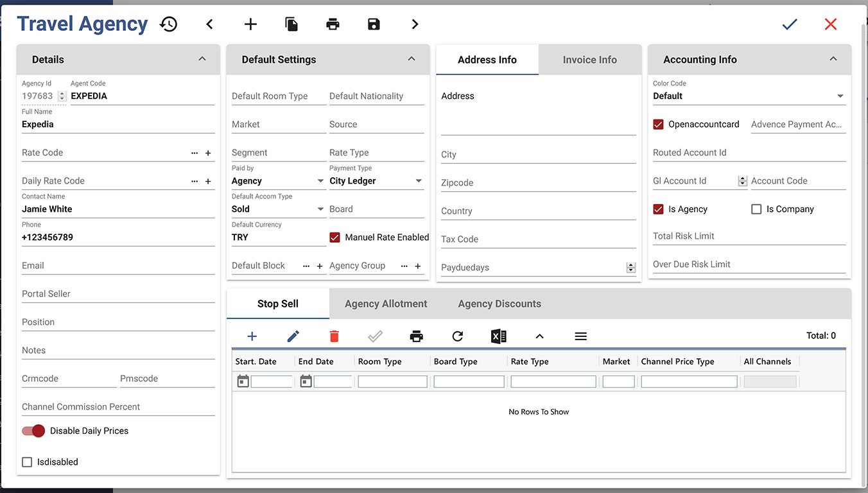Screen dimensions: 868x493
Task: Open Paid by dropdown
Action: 279,181
